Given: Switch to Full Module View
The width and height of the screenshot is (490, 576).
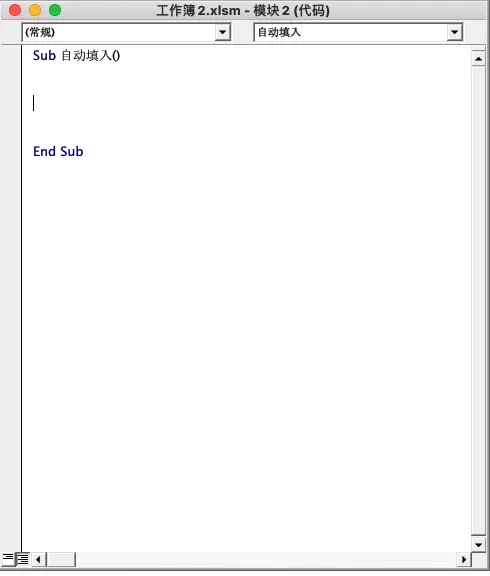Looking at the screenshot, I should pos(23,559).
